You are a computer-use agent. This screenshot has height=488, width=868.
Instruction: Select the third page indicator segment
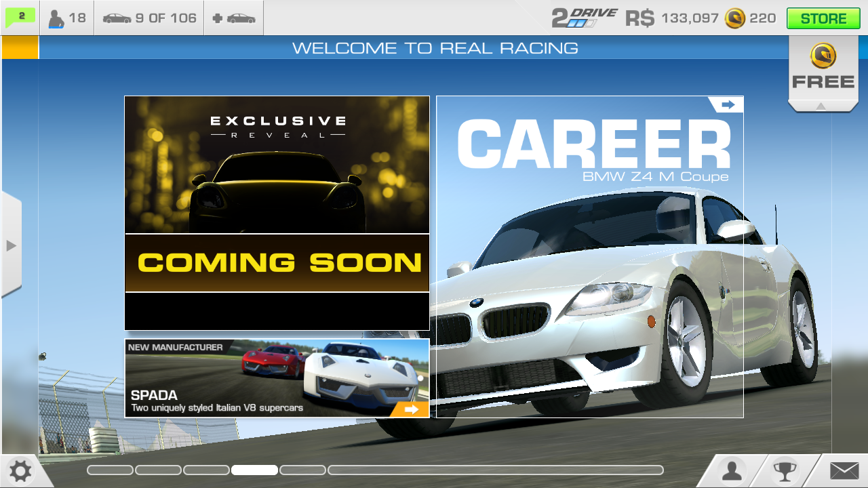206,470
